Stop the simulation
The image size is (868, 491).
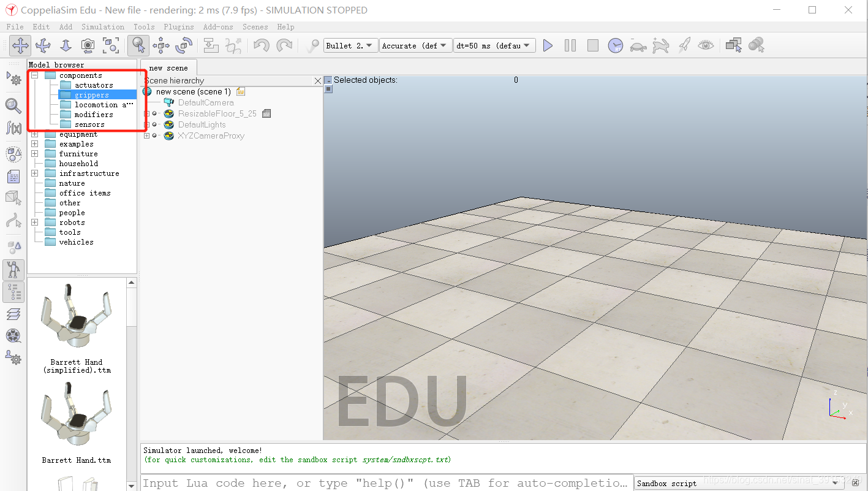pyautogui.click(x=593, y=45)
